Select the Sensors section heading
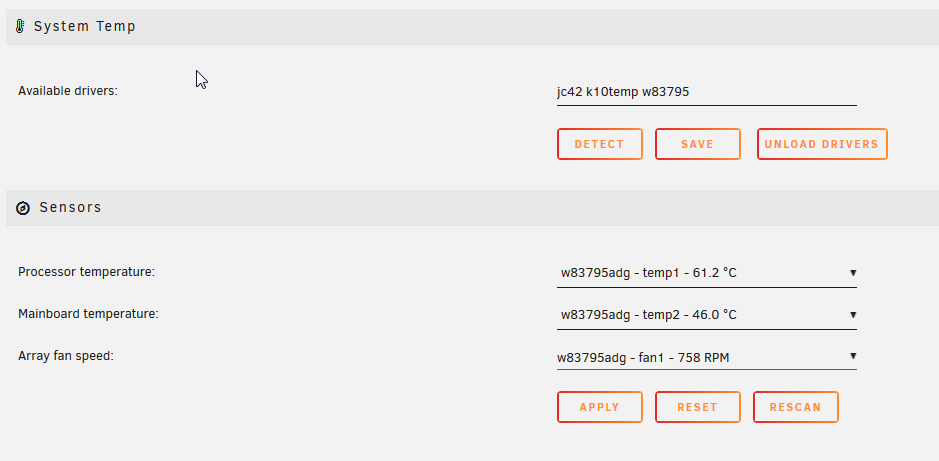Image resolution: width=939 pixels, height=461 pixels. click(70, 208)
